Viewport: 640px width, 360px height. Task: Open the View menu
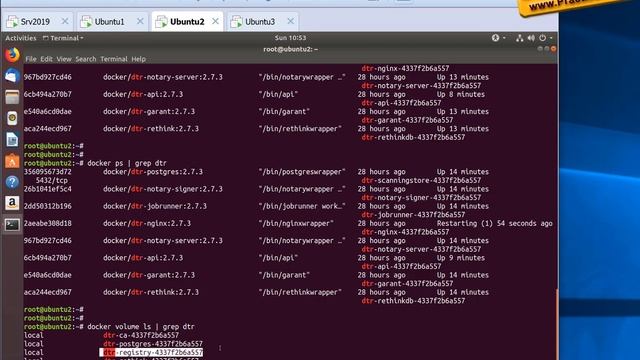coord(64,59)
